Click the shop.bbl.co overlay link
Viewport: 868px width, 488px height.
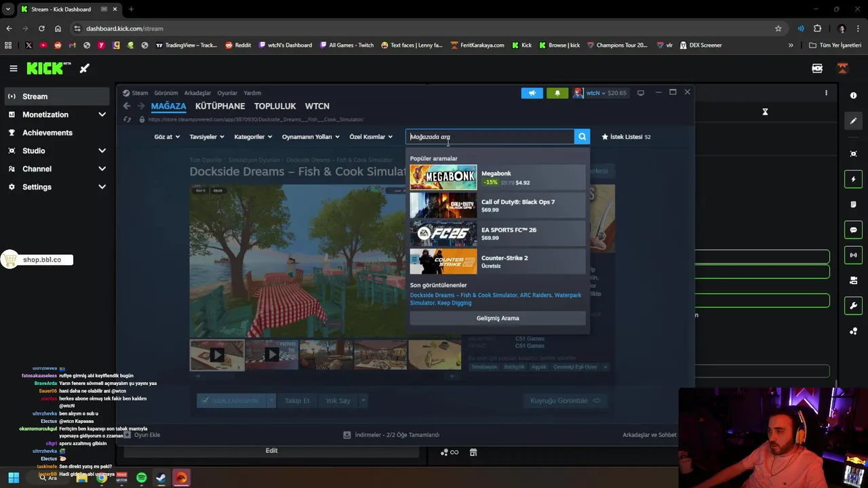pos(37,260)
